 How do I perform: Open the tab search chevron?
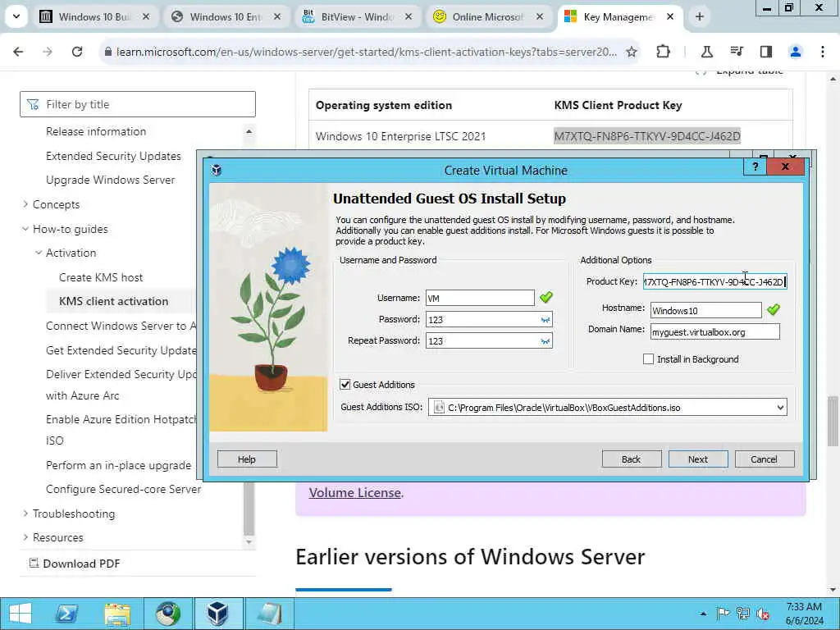point(16,16)
